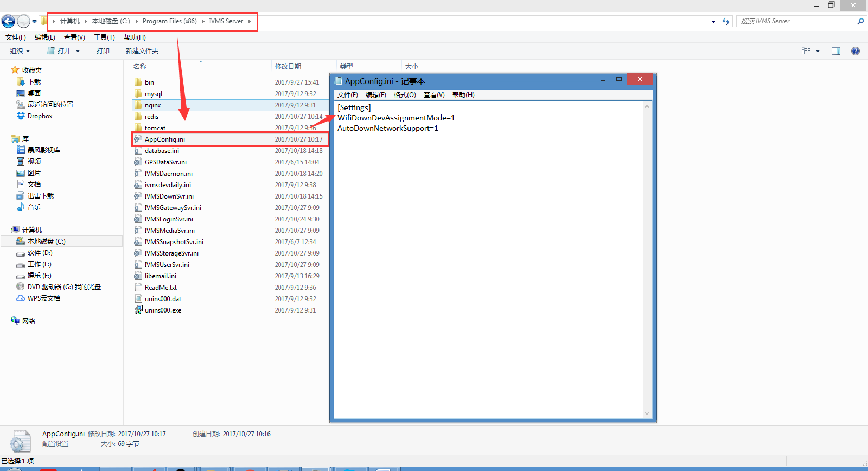
Task: Click the Back navigation arrow button
Action: pyautogui.click(x=8, y=21)
